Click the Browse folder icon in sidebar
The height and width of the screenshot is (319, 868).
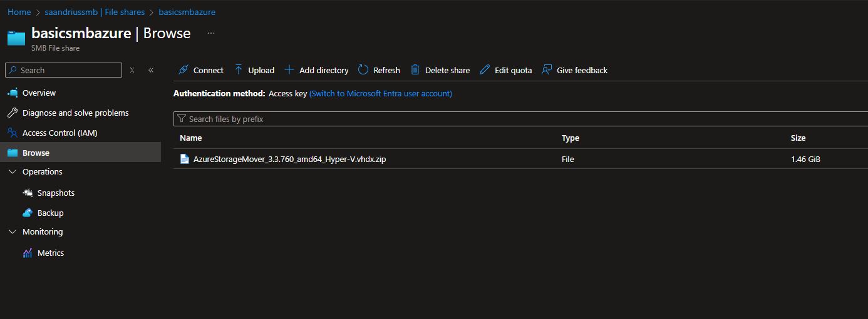[13, 153]
